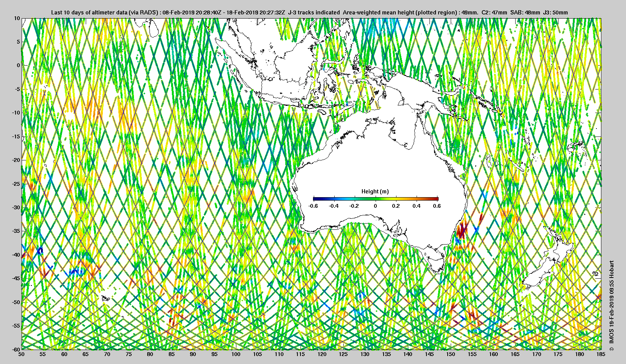Image resolution: width=626 pixels, height=364 pixels.
Task: Click "Area-weighted mean height (plotted region)" text
Action: (400, 12)
